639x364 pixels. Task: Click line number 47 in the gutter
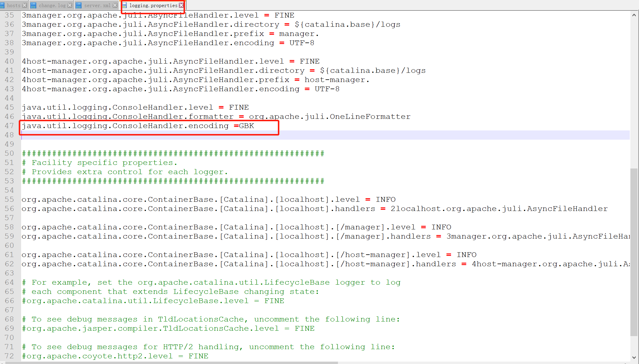(9, 126)
